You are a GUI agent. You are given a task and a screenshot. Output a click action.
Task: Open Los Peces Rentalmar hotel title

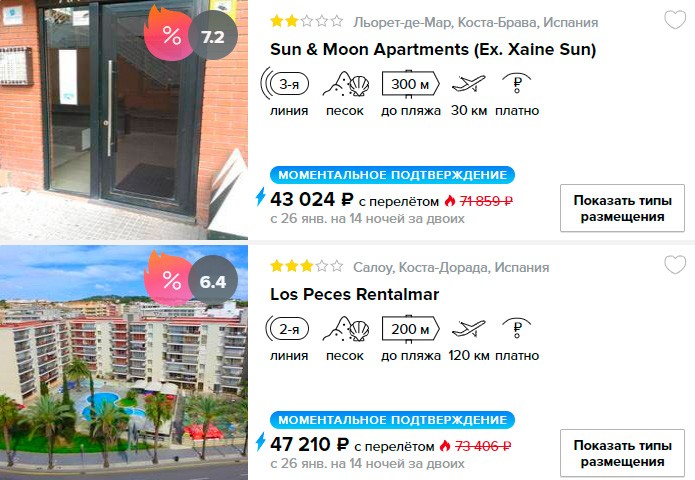(x=355, y=294)
